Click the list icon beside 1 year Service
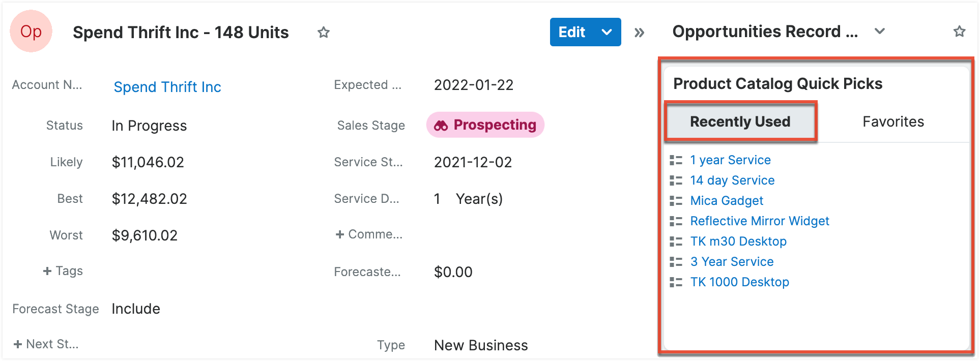Viewport: 980px width, 361px height. click(x=676, y=160)
